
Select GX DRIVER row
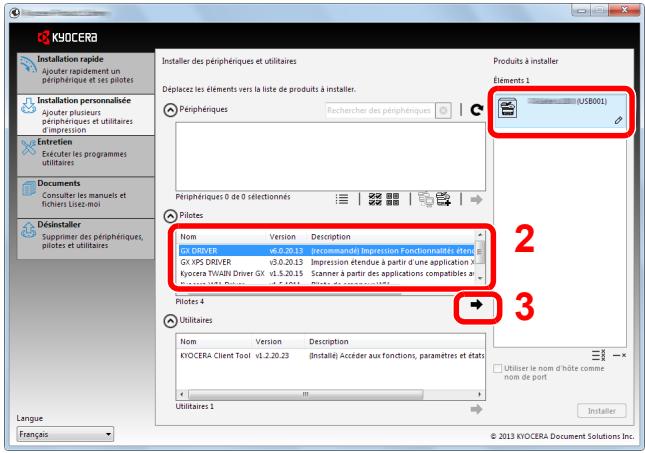pos(327,251)
